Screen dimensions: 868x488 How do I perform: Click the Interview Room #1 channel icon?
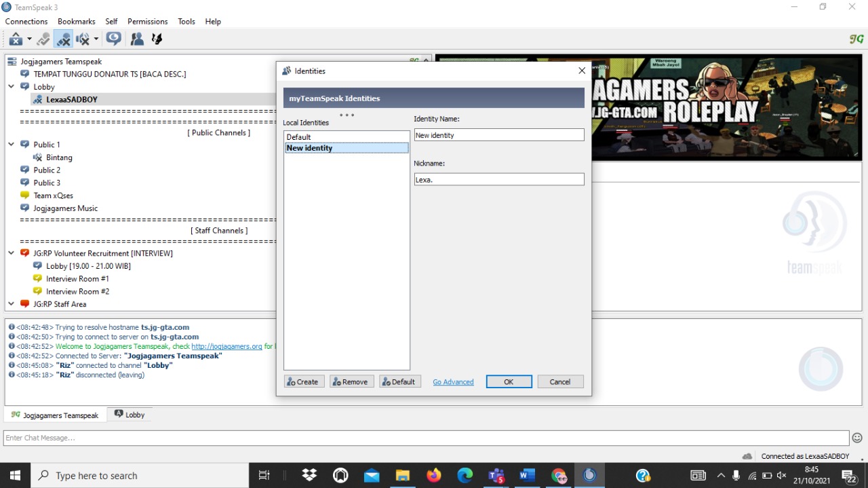(x=38, y=279)
